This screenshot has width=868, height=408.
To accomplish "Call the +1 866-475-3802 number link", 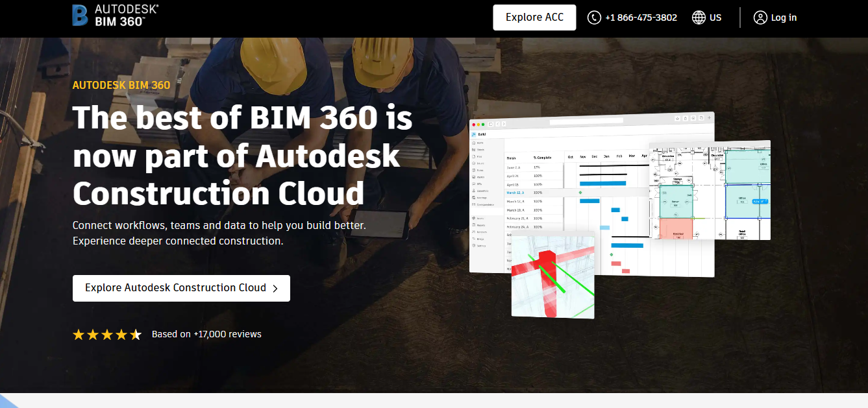I will (x=641, y=18).
